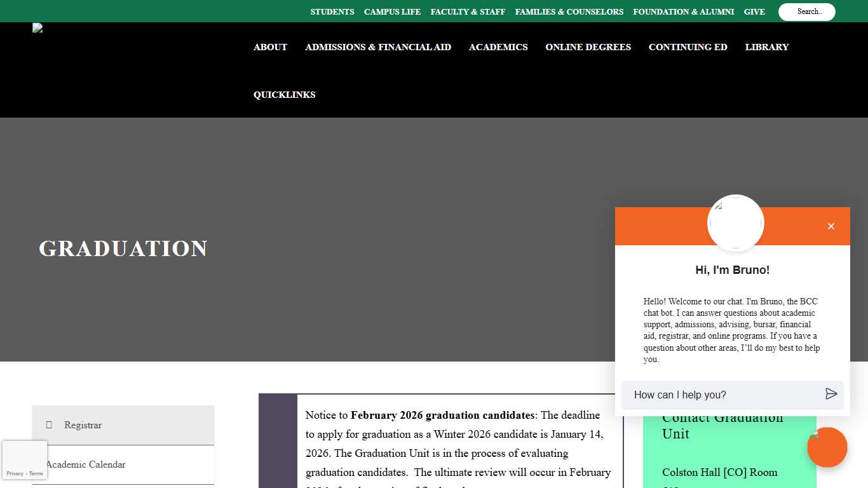This screenshot has width=868, height=488.
Task: Click the Terms link
Action: click(36, 473)
